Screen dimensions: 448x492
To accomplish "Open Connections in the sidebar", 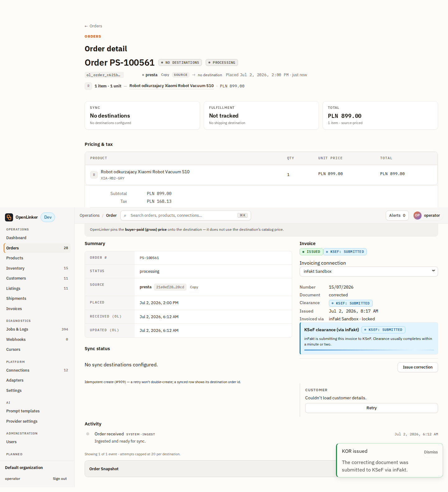I will (x=37, y=370).
